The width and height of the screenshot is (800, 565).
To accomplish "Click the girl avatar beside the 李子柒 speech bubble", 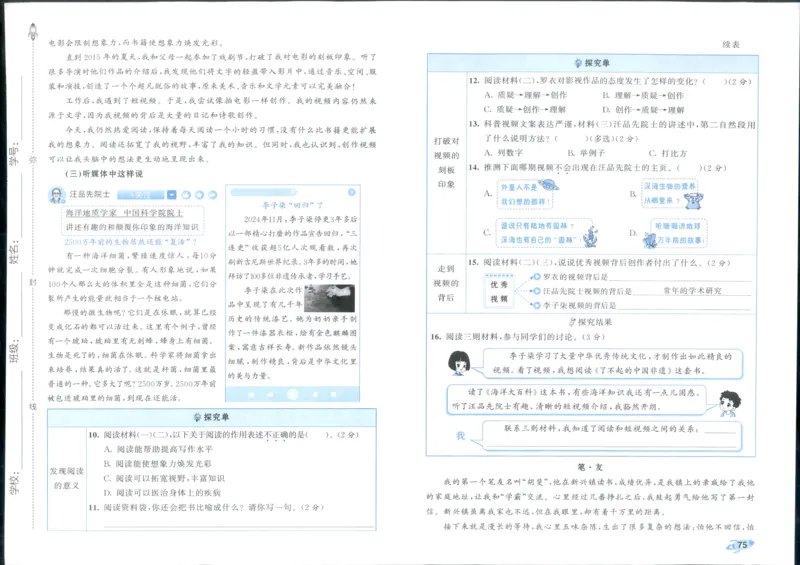I will click(459, 363).
